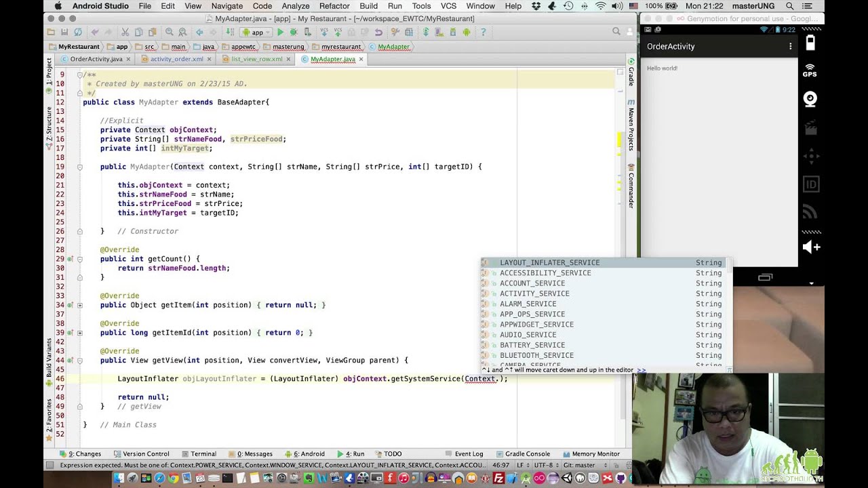Click the Genymotion volume up icon

pyautogui.click(x=811, y=247)
